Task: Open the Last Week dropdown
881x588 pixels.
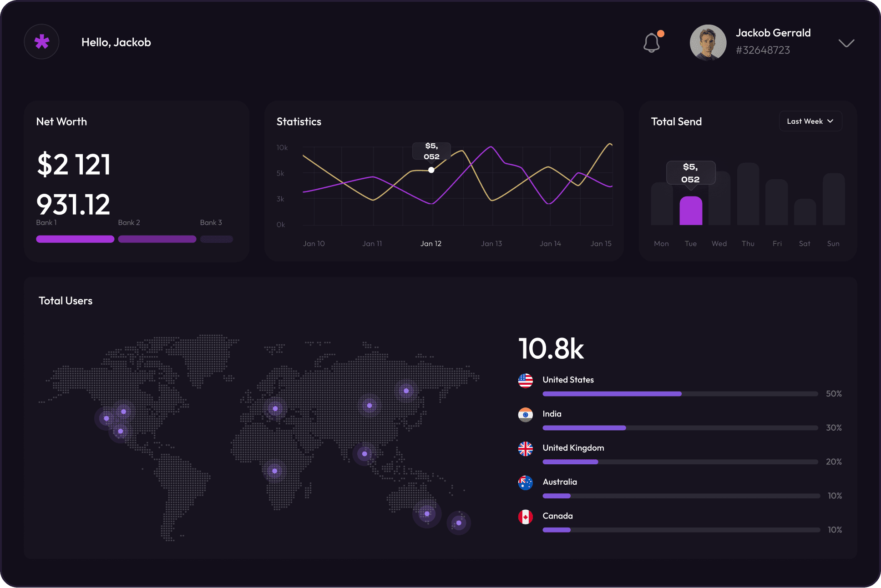Action: point(810,121)
